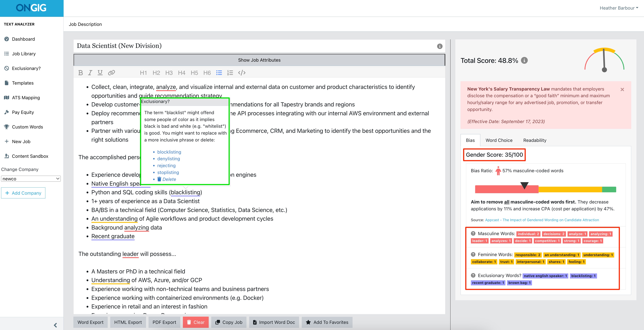Open the code view icon

click(241, 73)
